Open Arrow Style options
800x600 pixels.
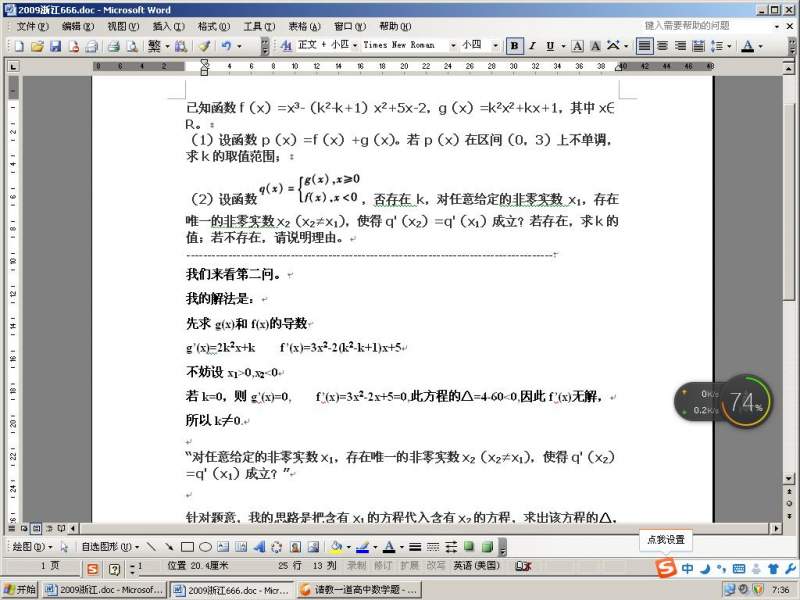click(451, 547)
